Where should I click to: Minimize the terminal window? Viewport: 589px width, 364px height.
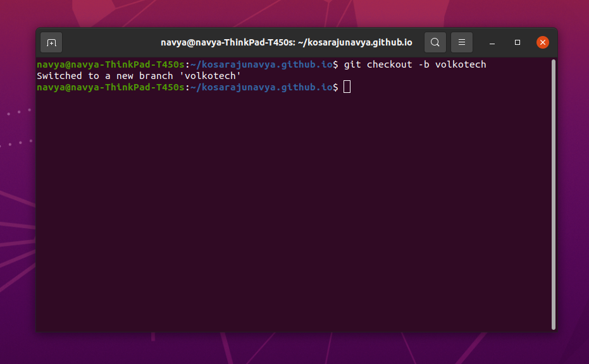click(492, 42)
